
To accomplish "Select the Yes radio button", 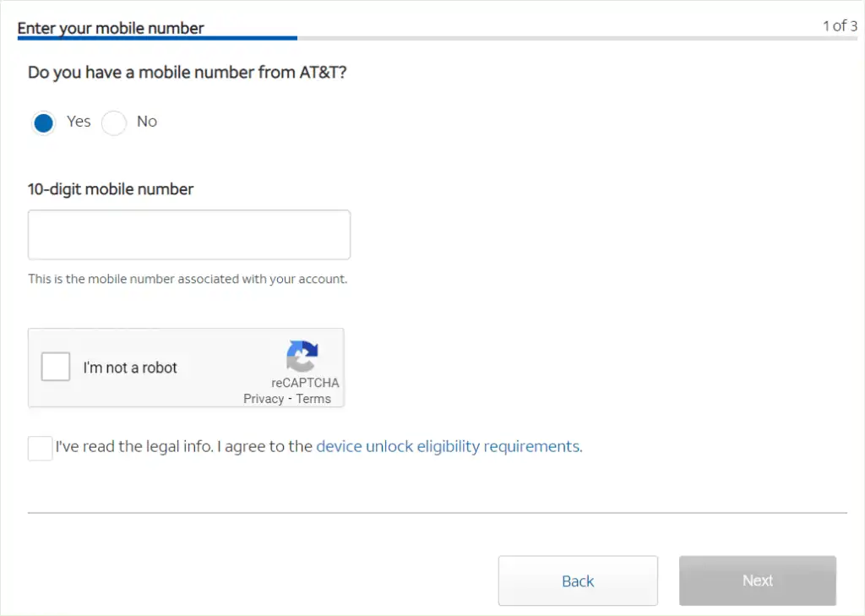I will point(44,123).
